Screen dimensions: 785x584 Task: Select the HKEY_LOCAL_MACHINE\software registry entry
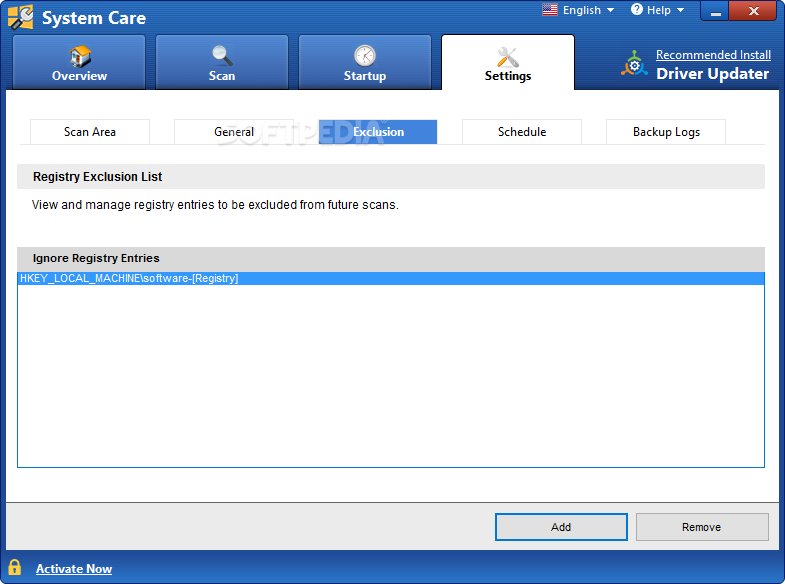click(x=390, y=278)
